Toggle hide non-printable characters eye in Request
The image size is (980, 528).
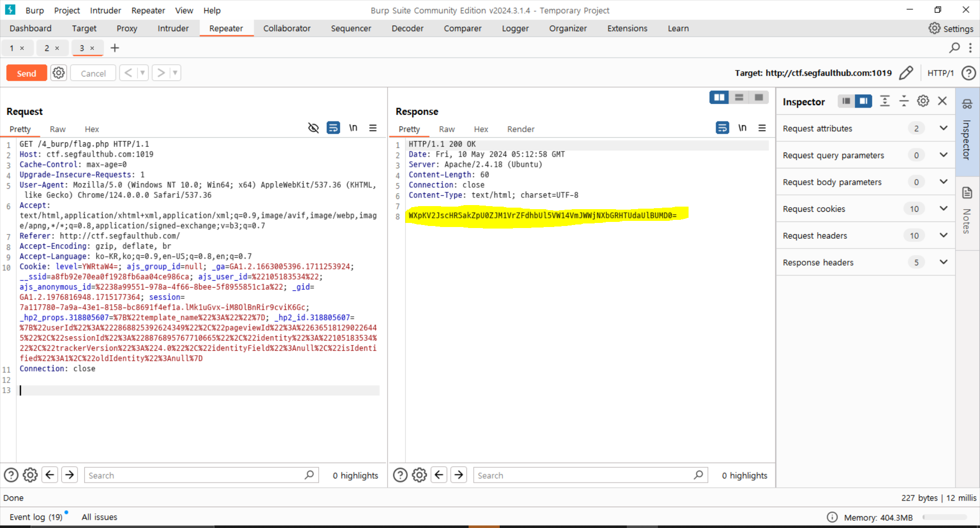[x=313, y=128]
